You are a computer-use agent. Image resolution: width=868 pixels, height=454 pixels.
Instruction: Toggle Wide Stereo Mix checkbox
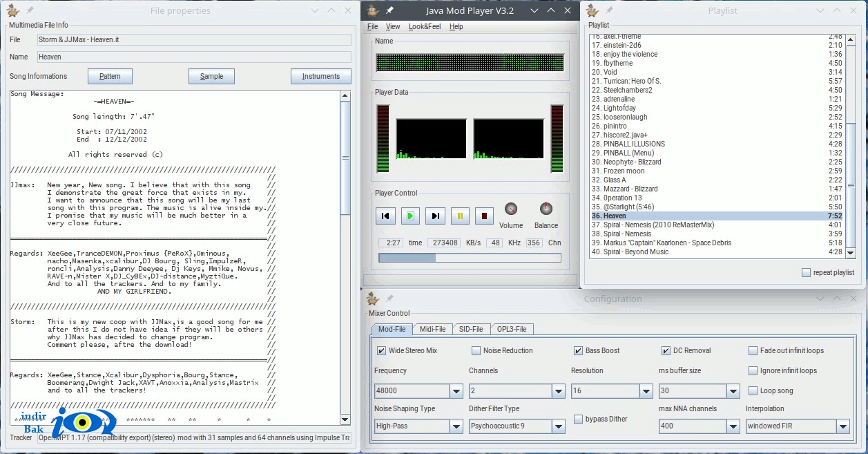point(382,350)
